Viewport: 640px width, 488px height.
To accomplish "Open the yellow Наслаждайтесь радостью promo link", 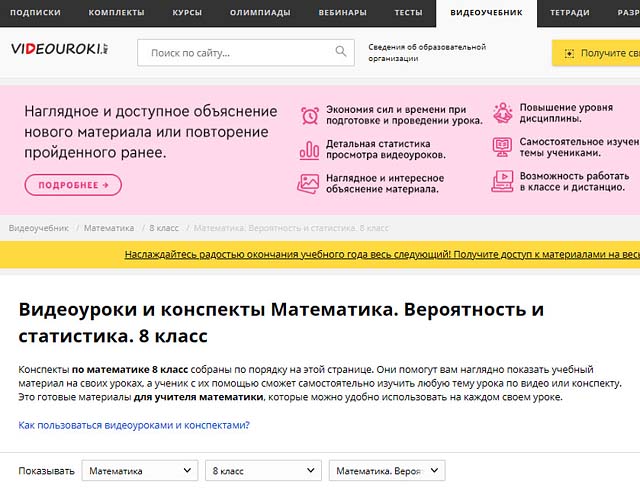I will (x=382, y=255).
